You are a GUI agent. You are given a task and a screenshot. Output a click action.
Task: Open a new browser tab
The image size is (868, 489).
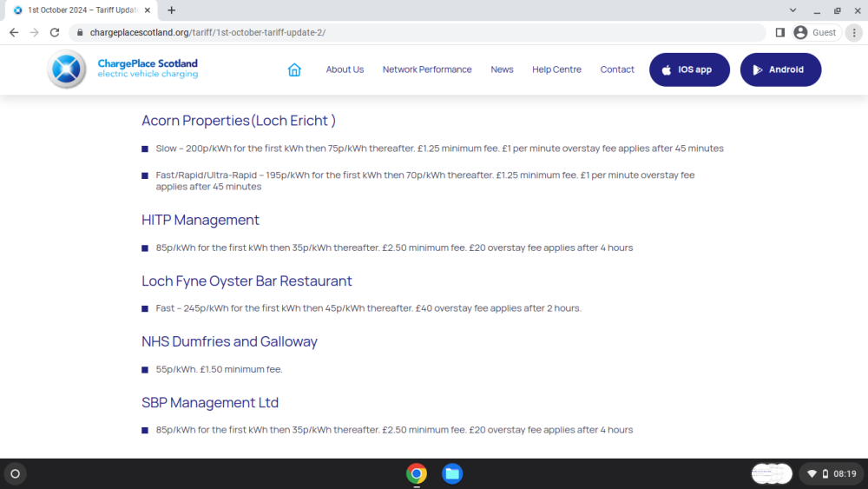172,10
